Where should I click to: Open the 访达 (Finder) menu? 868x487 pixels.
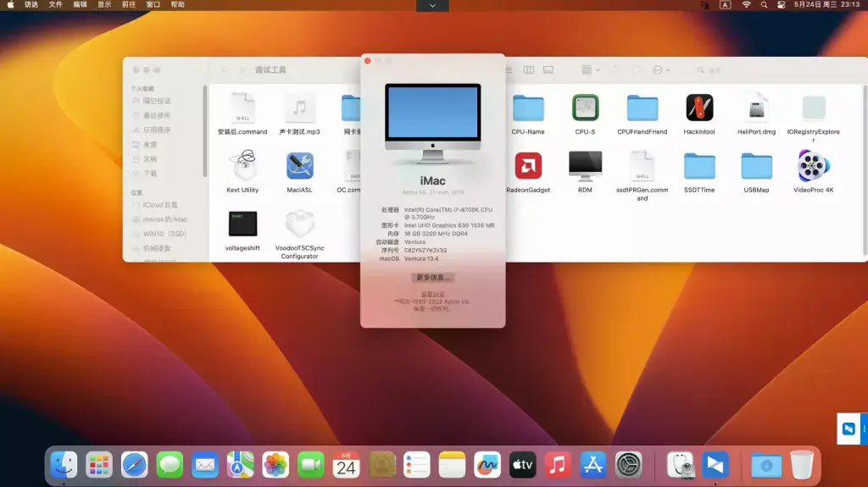tap(31, 4)
